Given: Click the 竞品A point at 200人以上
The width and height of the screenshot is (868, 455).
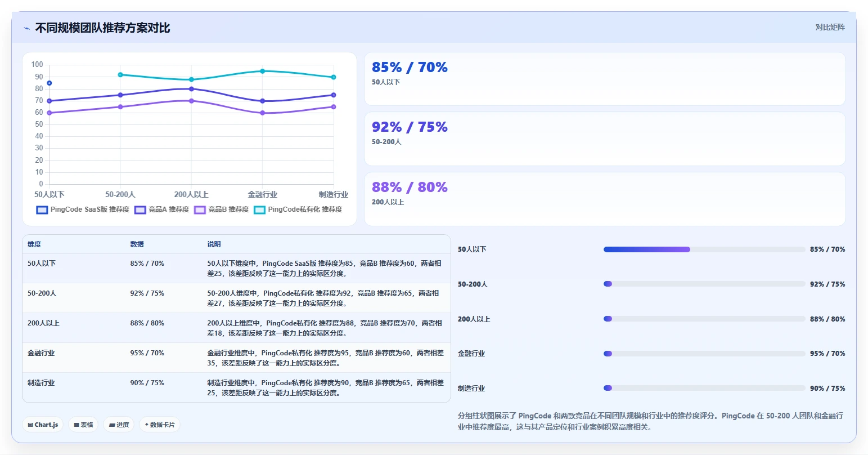Looking at the screenshot, I should coord(191,89).
